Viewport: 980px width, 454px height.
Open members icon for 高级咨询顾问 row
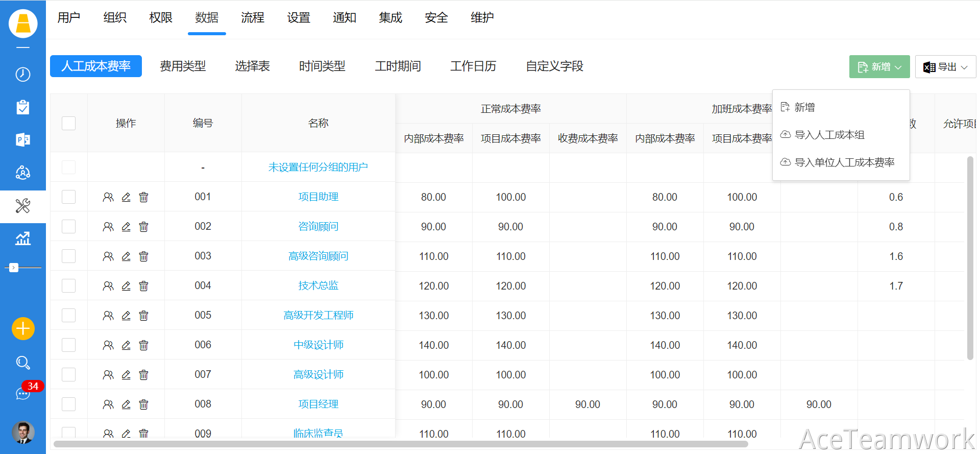pos(108,256)
